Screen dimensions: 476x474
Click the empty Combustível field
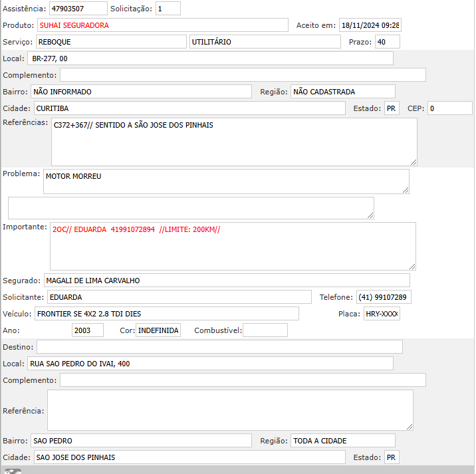[x=265, y=330]
